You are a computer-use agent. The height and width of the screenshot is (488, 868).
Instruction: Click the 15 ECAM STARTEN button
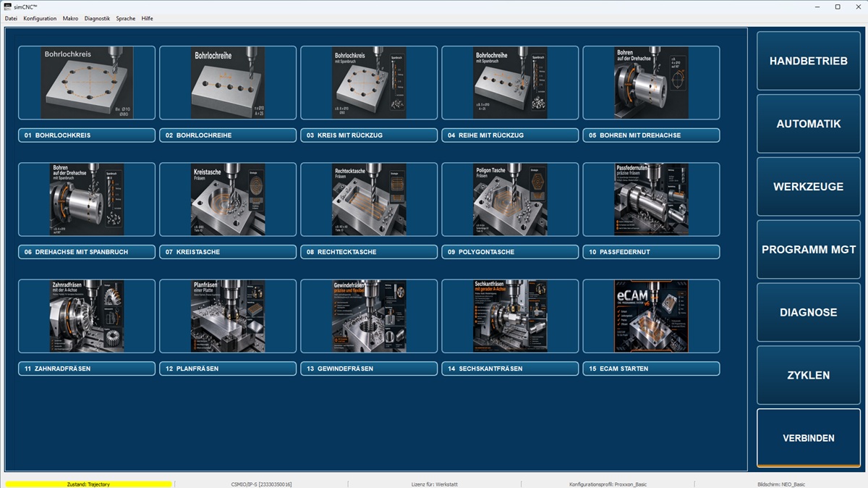pos(651,369)
